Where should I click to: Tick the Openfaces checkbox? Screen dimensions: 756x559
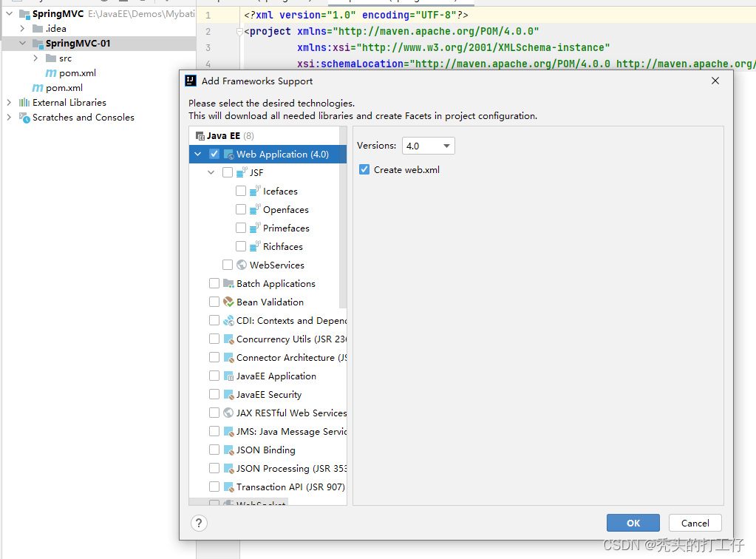(x=241, y=209)
